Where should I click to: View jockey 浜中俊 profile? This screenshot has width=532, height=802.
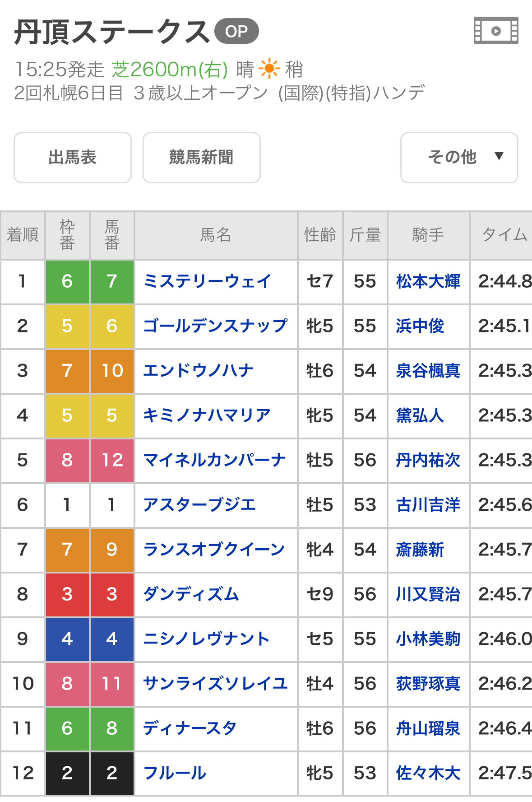420,326
